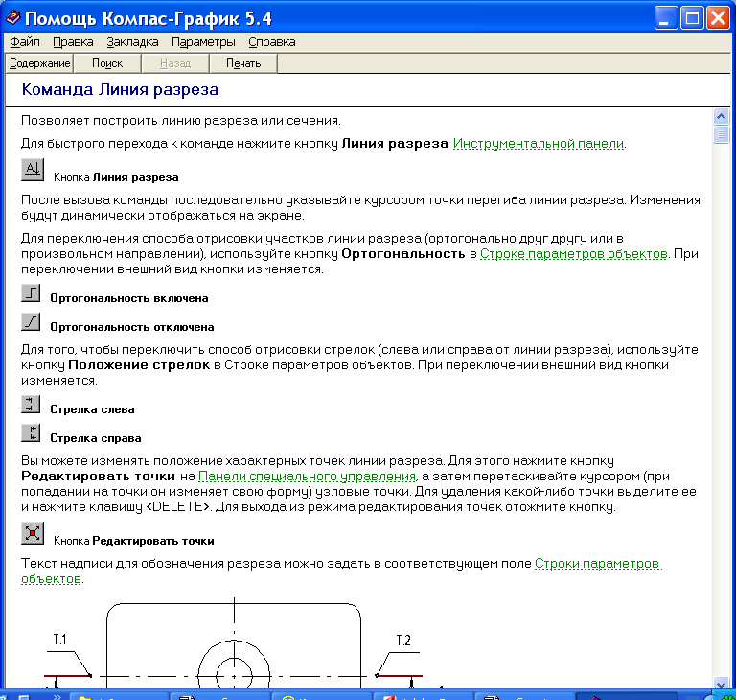Click the heading Команда Линия разреза
This screenshot has width=736, height=700.
[x=120, y=89]
